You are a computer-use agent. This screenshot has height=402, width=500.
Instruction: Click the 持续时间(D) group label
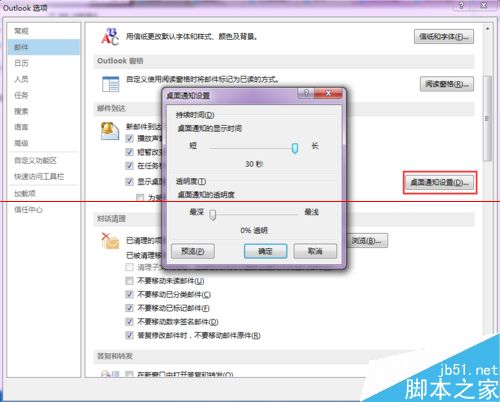click(x=195, y=115)
